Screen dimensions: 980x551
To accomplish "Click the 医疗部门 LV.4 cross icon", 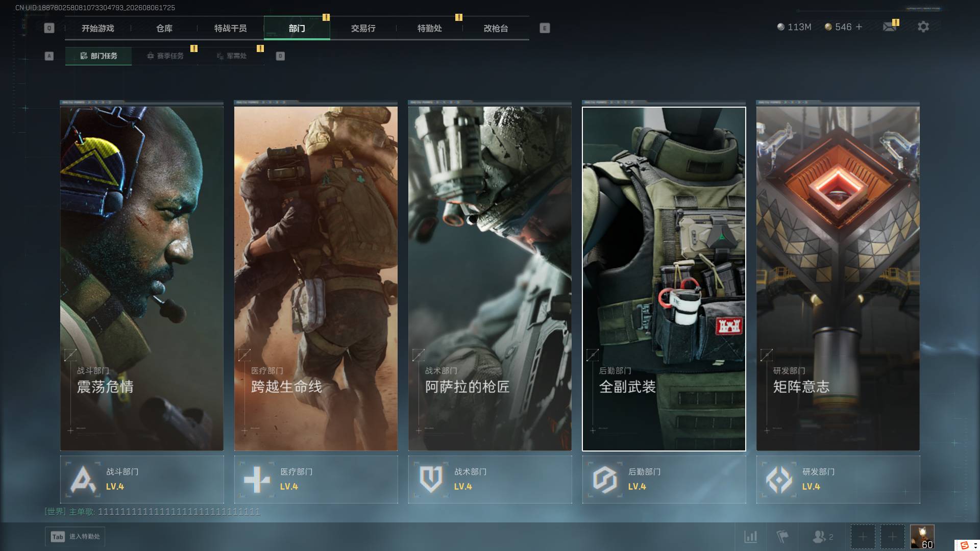I will [x=257, y=480].
